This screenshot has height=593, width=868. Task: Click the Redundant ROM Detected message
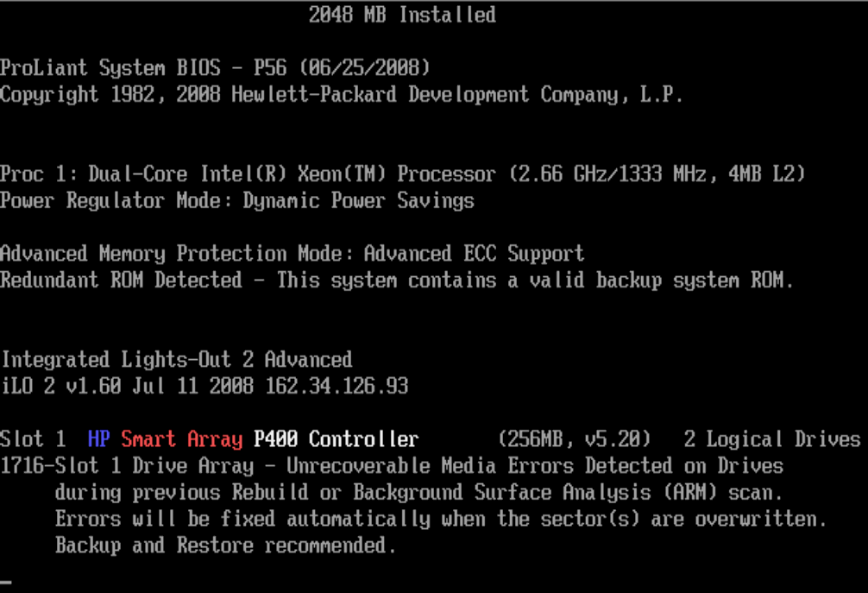click(397, 281)
